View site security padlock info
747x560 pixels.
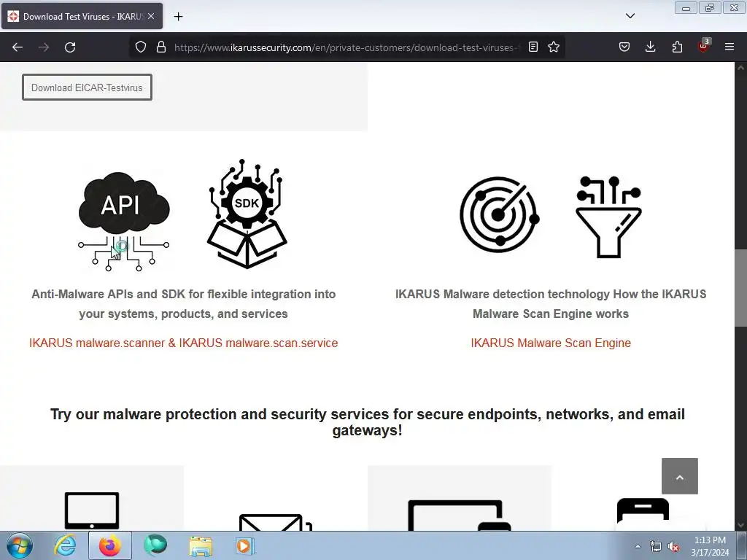click(161, 47)
